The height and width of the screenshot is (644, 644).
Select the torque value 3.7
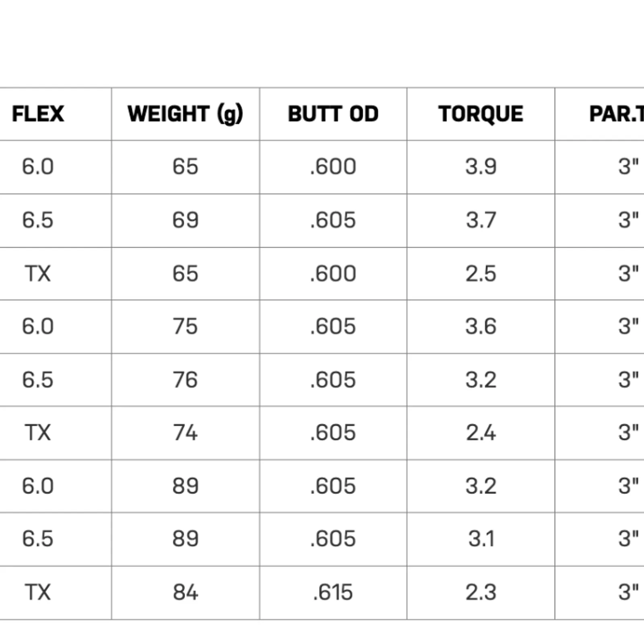point(481,220)
